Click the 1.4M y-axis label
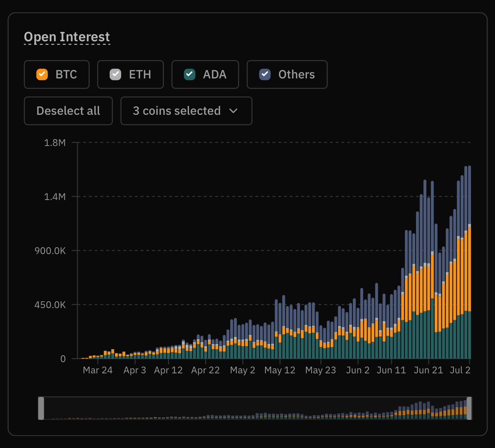 point(55,197)
